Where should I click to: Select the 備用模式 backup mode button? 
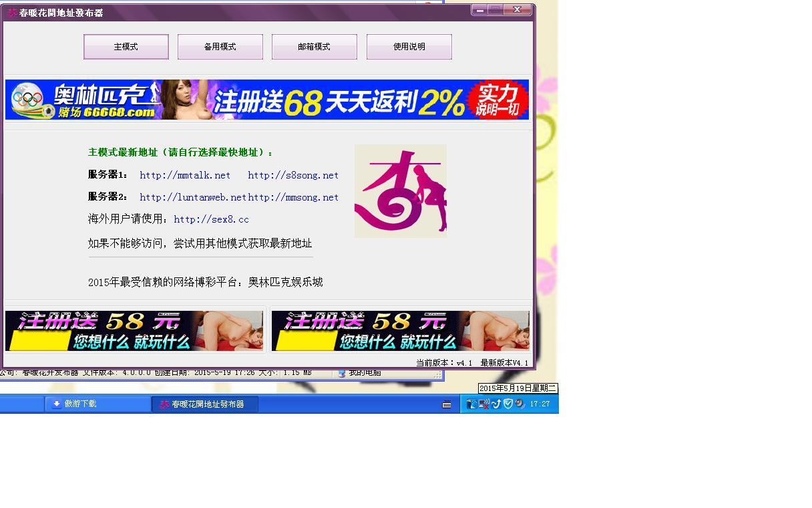220,47
